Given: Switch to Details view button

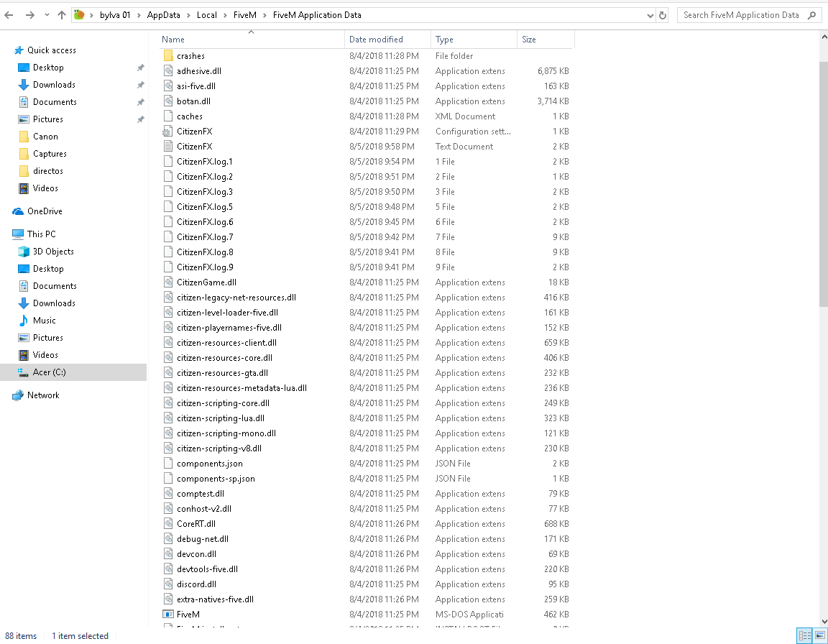Looking at the screenshot, I should [804, 635].
